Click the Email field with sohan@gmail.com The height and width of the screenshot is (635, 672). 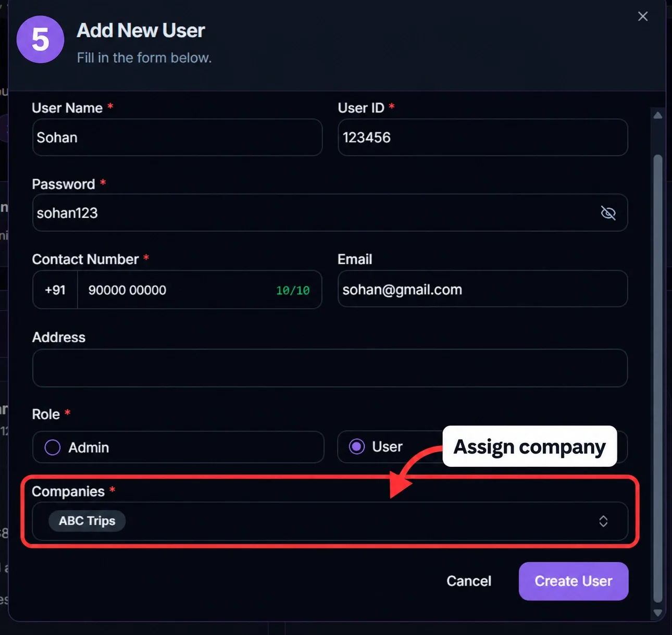click(483, 289)
